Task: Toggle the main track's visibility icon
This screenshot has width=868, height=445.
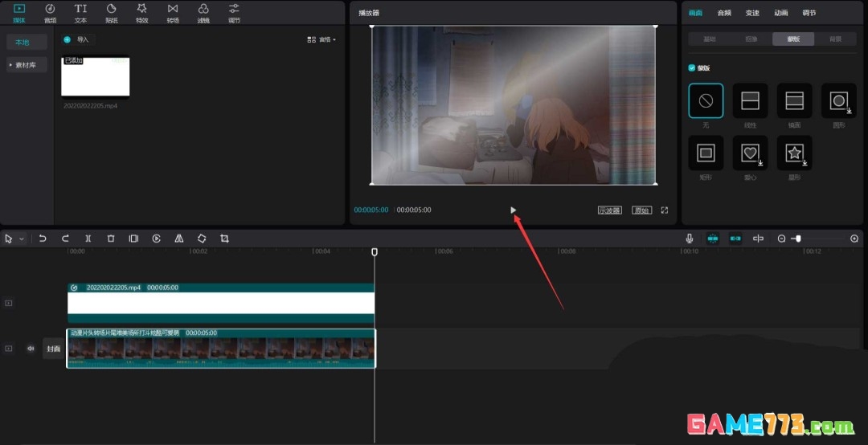Action: click(8, 349)
